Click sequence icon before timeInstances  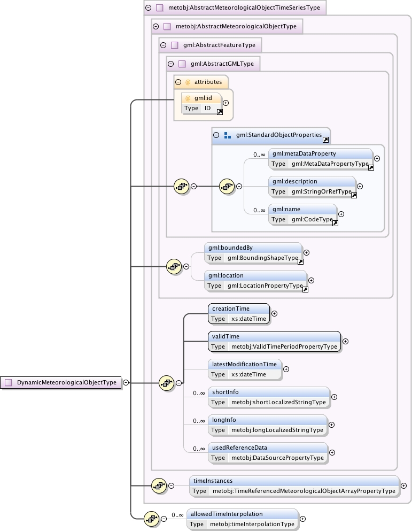coord(159,486)
